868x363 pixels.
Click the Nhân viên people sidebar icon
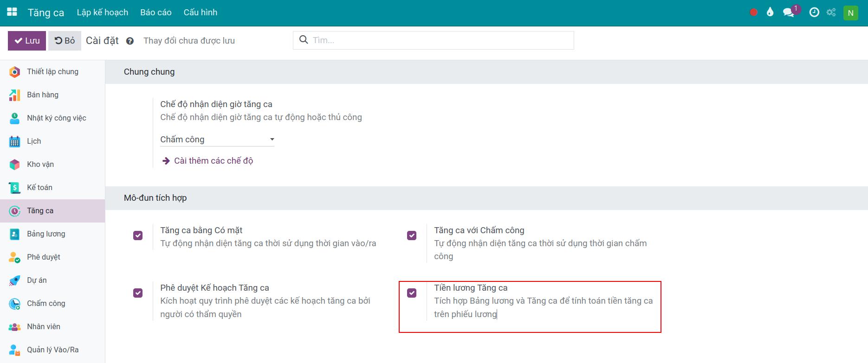click(15, 327)
